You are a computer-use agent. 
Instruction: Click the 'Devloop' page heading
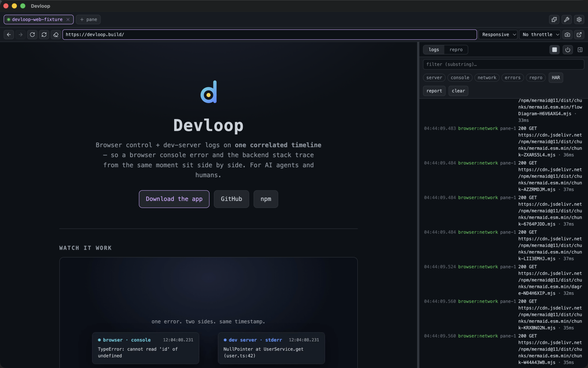pos(208,125)
